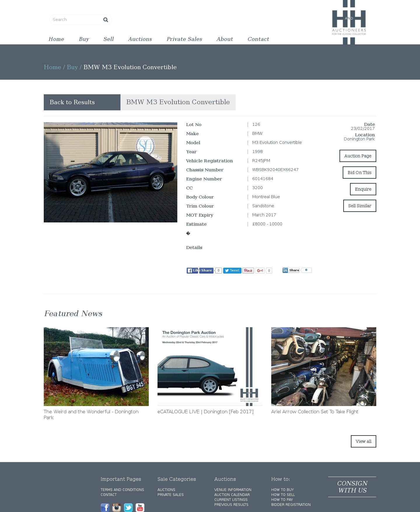Click the Facebook Share button

[x=206, y=270]
